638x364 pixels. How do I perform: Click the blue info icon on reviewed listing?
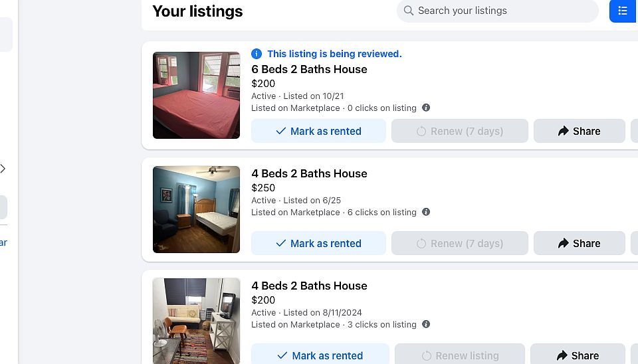pos(257,54)
